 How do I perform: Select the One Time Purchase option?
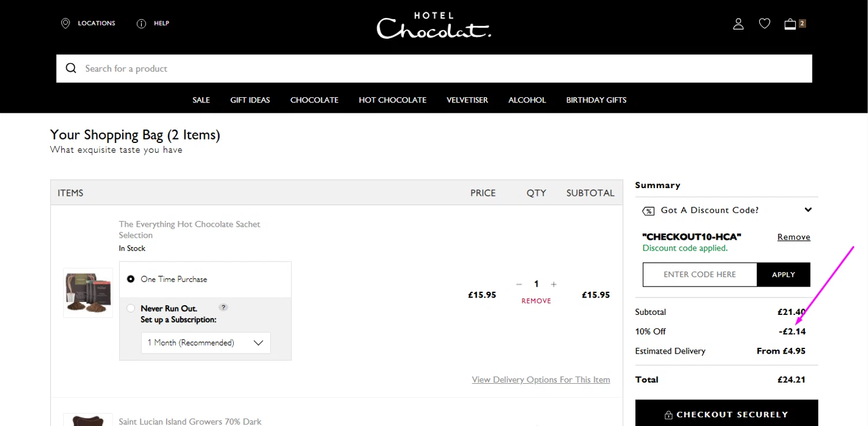coord(131,279)
